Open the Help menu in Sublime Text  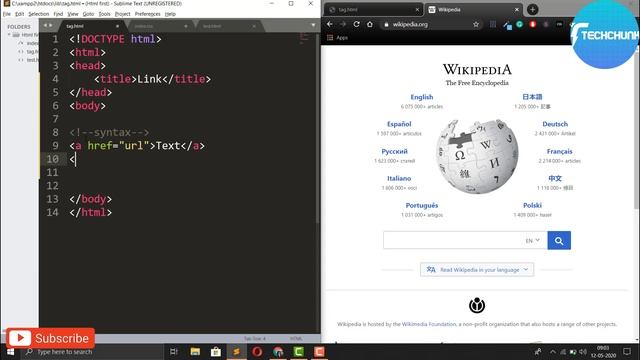[x=170, y=14]
